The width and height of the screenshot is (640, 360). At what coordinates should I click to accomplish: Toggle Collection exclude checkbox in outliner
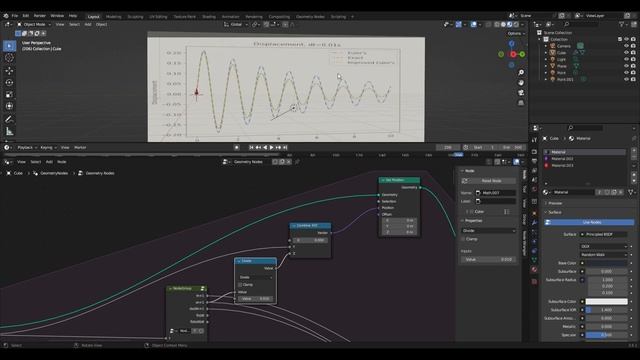coord(620,39)
